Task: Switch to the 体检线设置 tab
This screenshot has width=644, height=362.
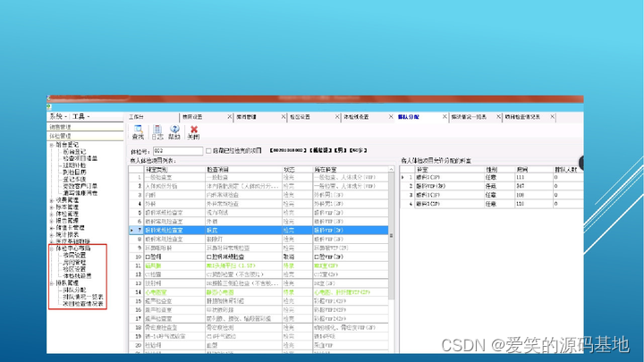Action: coord(357,117)
